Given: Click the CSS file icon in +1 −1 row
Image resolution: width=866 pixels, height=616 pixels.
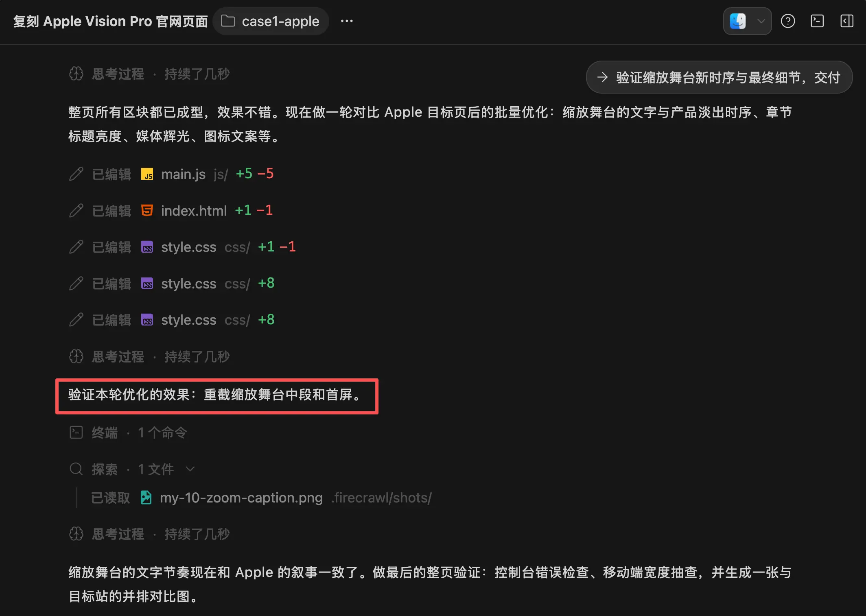Looking at the screenshot, I should point(147,247).
